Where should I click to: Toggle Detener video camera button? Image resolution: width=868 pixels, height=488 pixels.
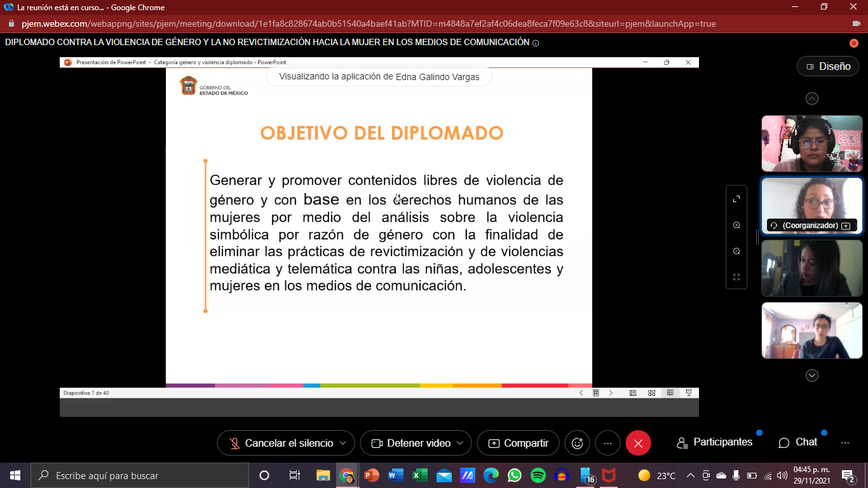pyautogui.click(x=411, y=443)
